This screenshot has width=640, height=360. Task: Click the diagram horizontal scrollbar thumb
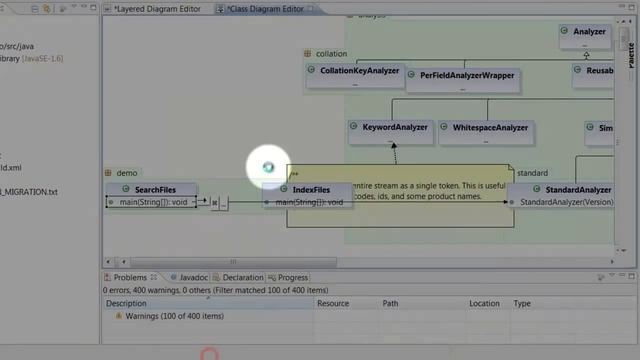pyautogui.click(x=233, y=262)
